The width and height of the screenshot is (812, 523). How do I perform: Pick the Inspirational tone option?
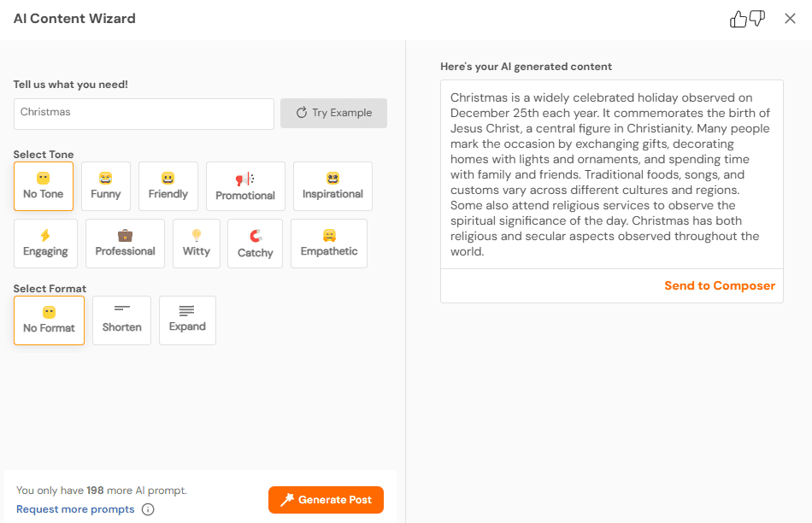pos(332,185)
